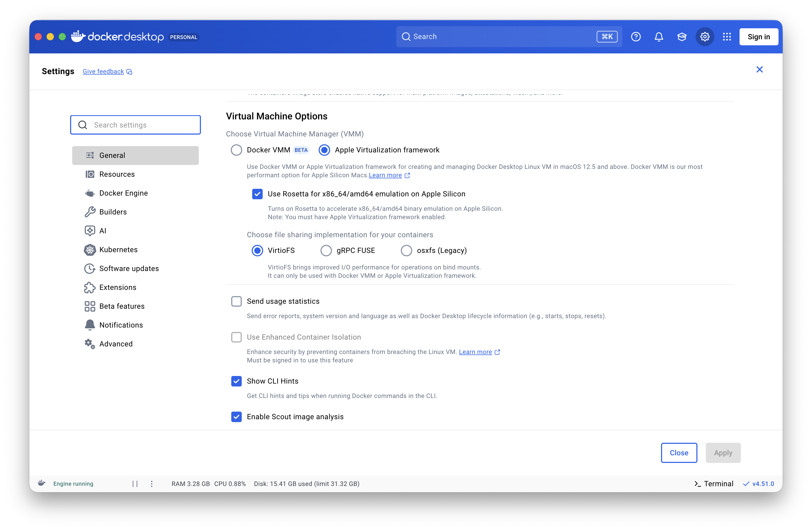Click the Builders wrench icon
Image resolution: width=812 pixels, height=531 pixels.
click(x=90, y=212)
